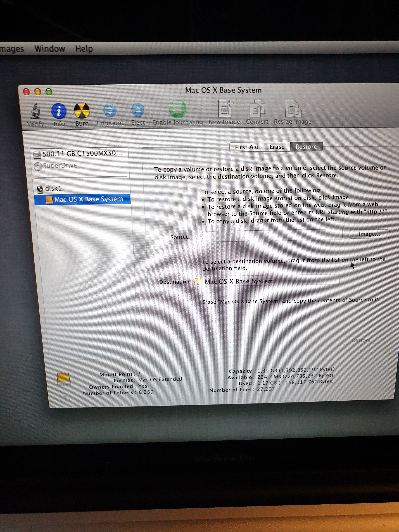Click the Owners Enabled value "Yes"

pyautogui.click(x=143, y=386)
